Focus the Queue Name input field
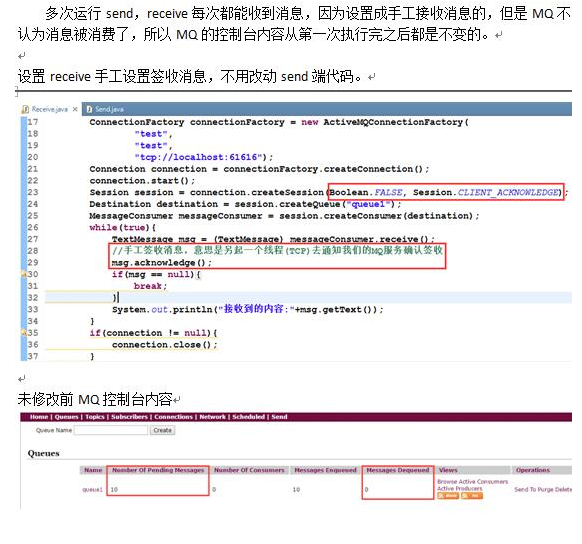The height and width of the screenshot is (544, 582). (x=111, y=430)
